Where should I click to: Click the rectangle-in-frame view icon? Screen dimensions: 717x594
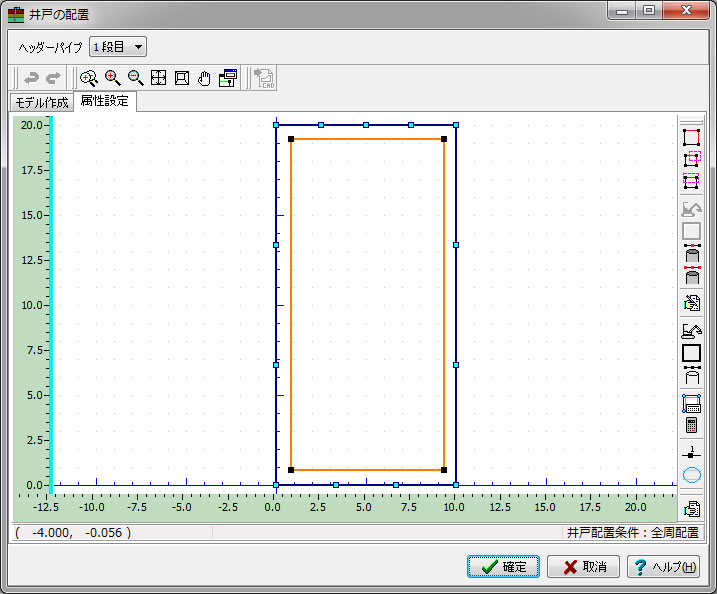pos(182,78)
